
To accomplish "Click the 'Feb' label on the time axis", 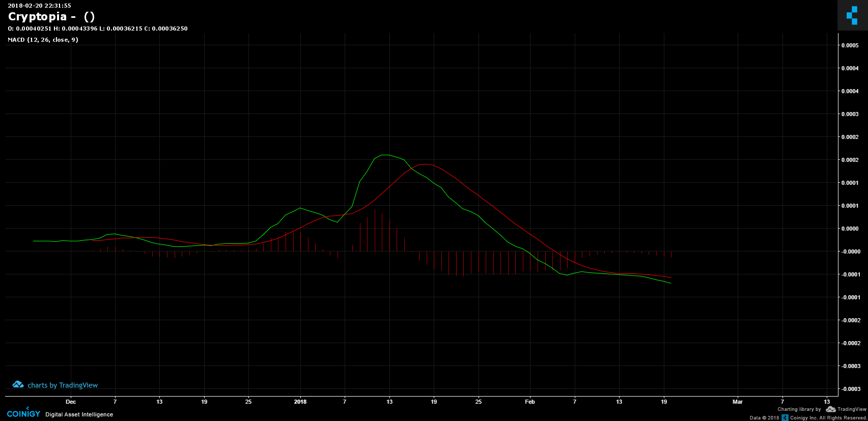I will (x=530, y=402).
